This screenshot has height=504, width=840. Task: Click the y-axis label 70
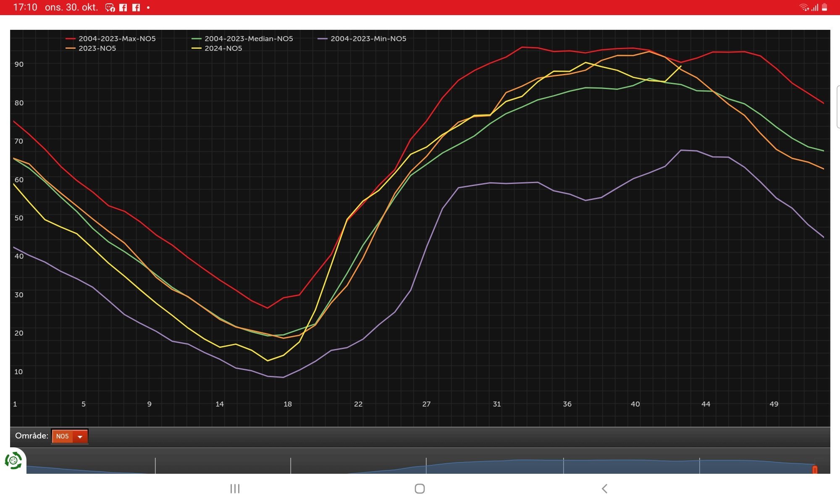coord(19,141)
